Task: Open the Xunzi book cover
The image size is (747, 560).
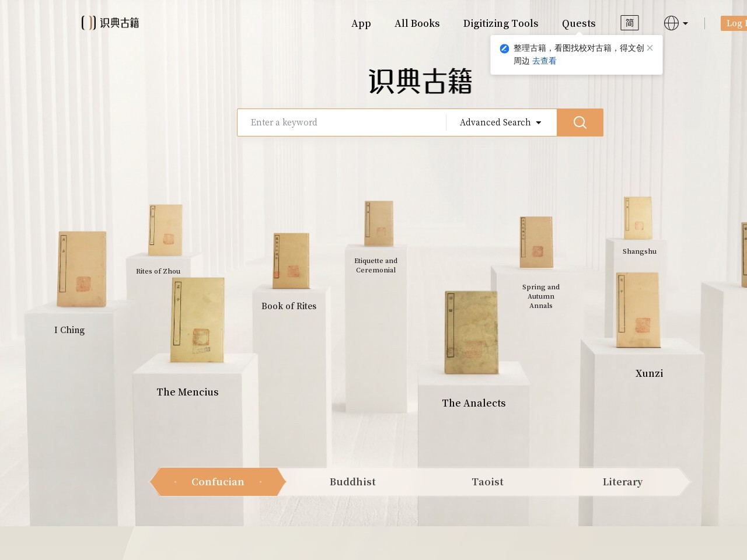Action: tap(638, 310)
